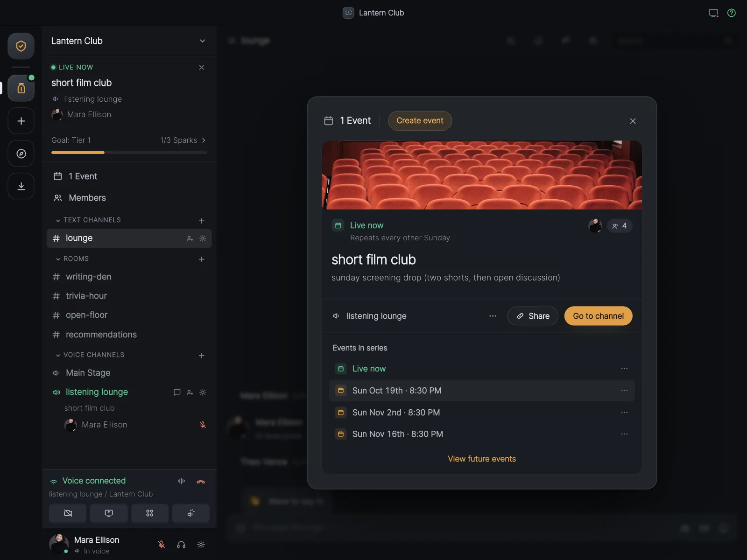Click the Create event button
This screenshot has height=560, width=747.
pyautogui.click(x=420, y=121)
